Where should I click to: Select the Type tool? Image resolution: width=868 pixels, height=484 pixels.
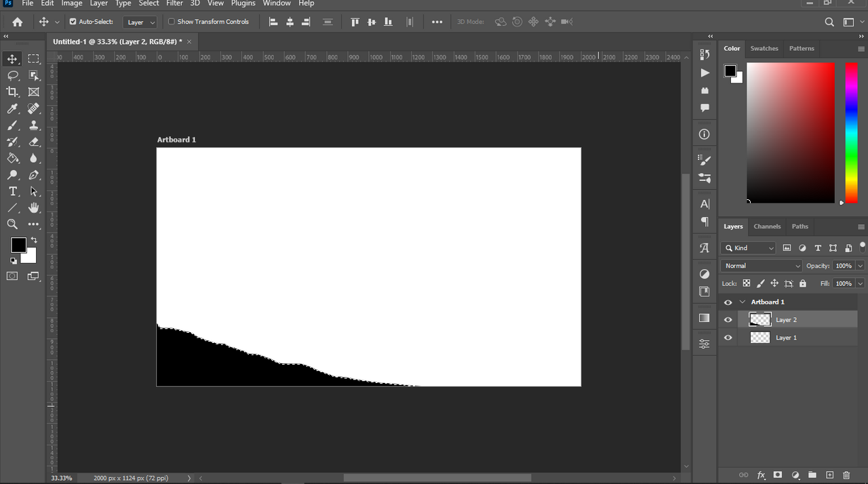pyautogui.click(x=12, y=192)
